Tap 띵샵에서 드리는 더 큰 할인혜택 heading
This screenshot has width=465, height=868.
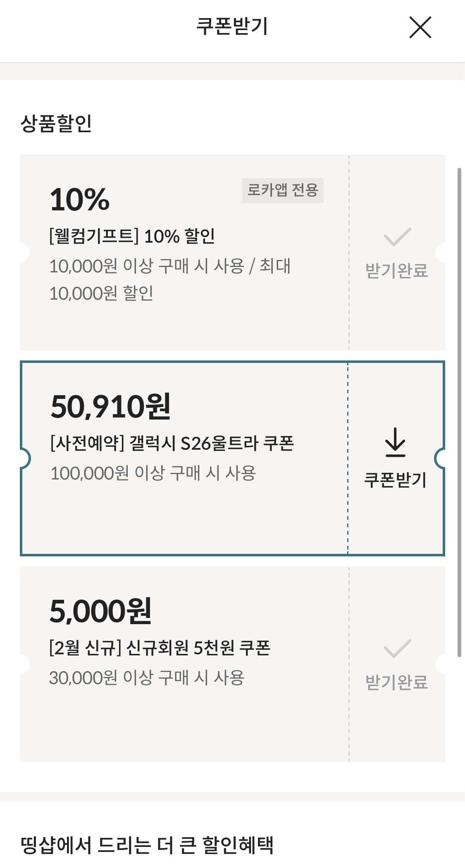[x=147, y=845]
